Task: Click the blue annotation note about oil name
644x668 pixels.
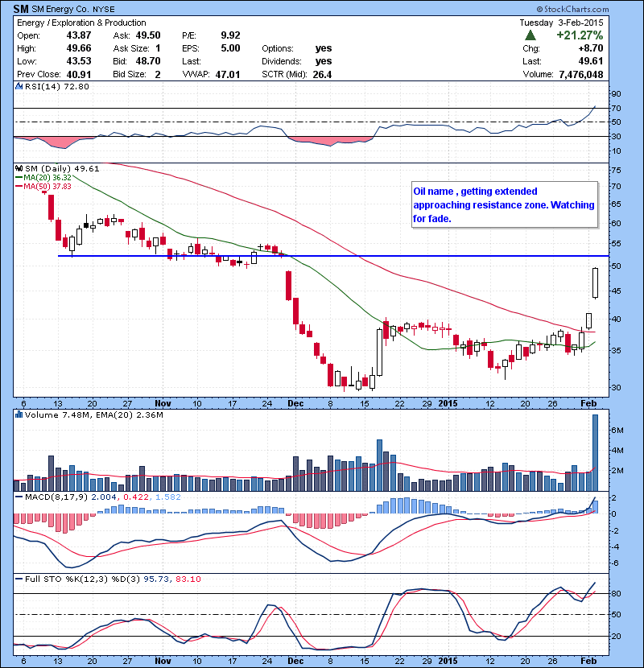Action: pyautogui.click(x=505, y=205)
